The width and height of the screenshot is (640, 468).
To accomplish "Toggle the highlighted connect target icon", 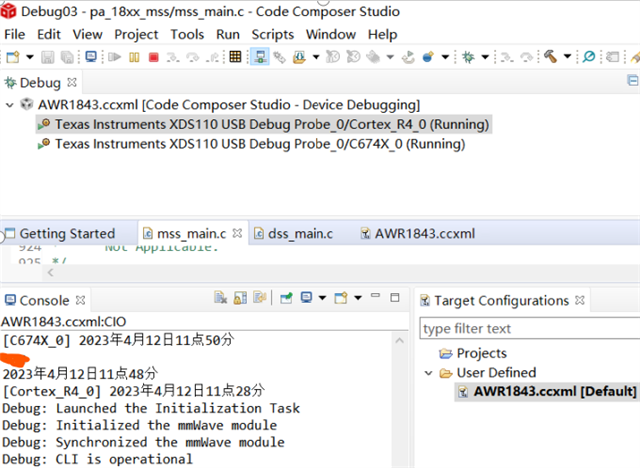I will click(x=260, y=57).
